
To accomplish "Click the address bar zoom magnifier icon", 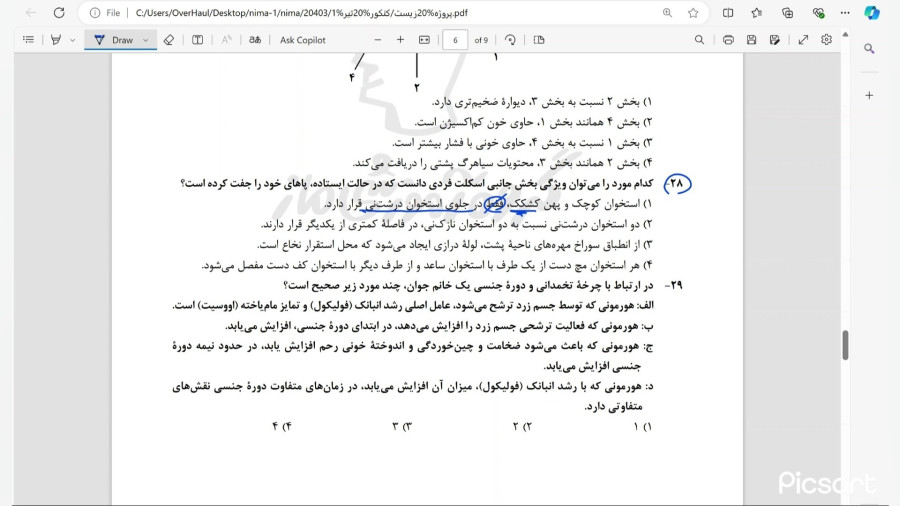I will tap(667, 13).
